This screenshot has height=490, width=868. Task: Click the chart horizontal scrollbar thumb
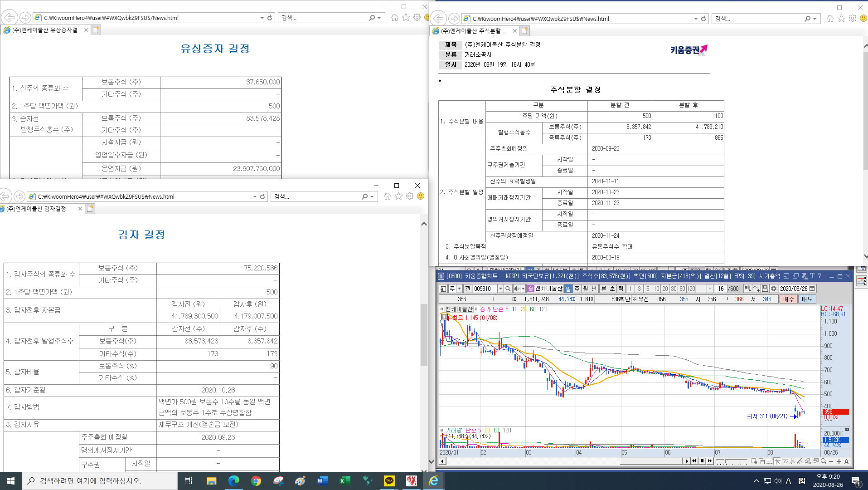pos(651,461)
